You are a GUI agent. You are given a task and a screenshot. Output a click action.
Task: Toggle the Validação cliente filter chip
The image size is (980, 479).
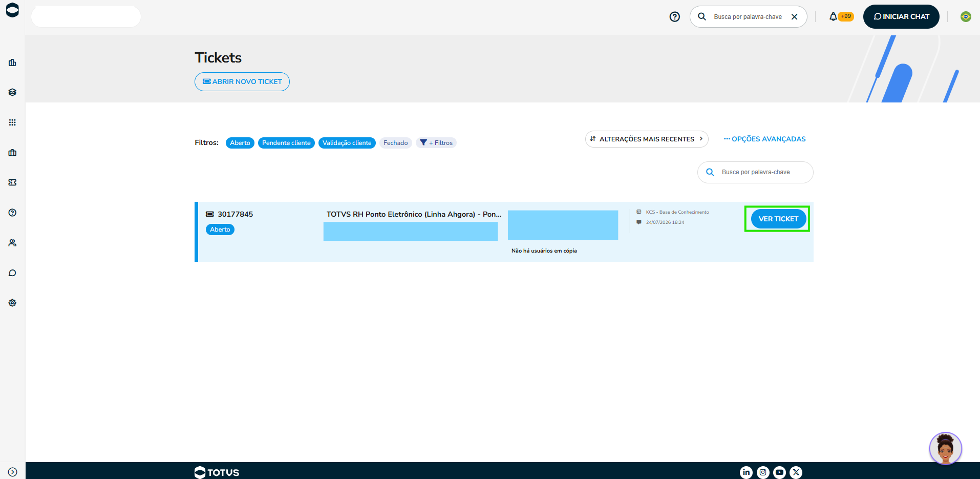[x=347, y=143]
